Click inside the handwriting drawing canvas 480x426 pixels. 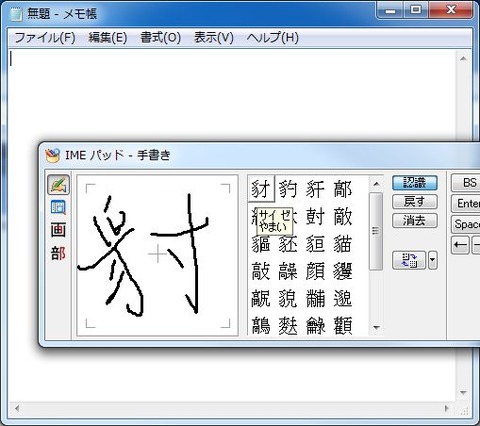157,255
